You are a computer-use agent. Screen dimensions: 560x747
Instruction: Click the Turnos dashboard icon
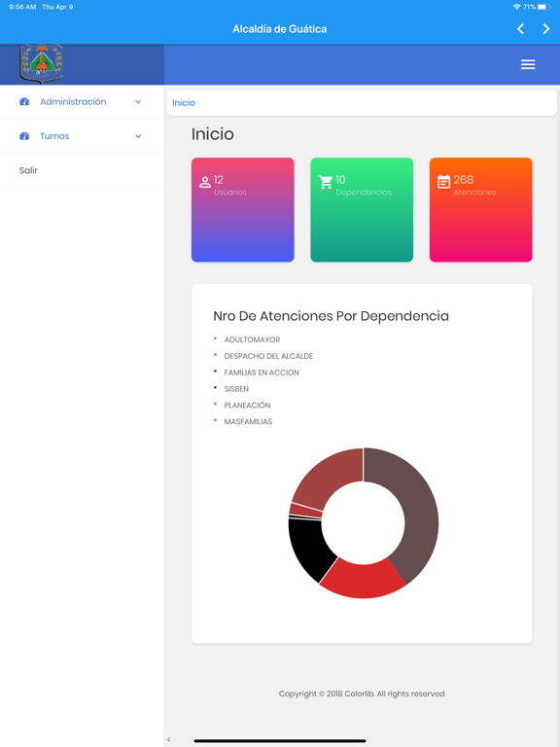tap(24, 136)
